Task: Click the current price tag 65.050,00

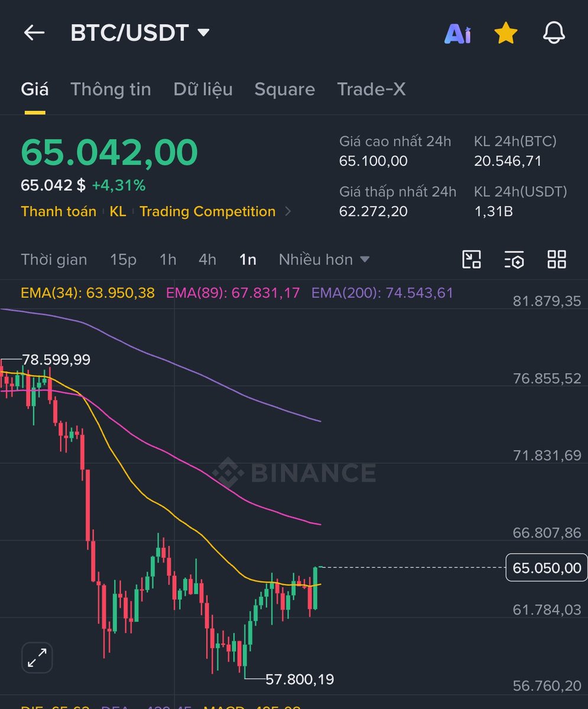Action: (547, 568)
